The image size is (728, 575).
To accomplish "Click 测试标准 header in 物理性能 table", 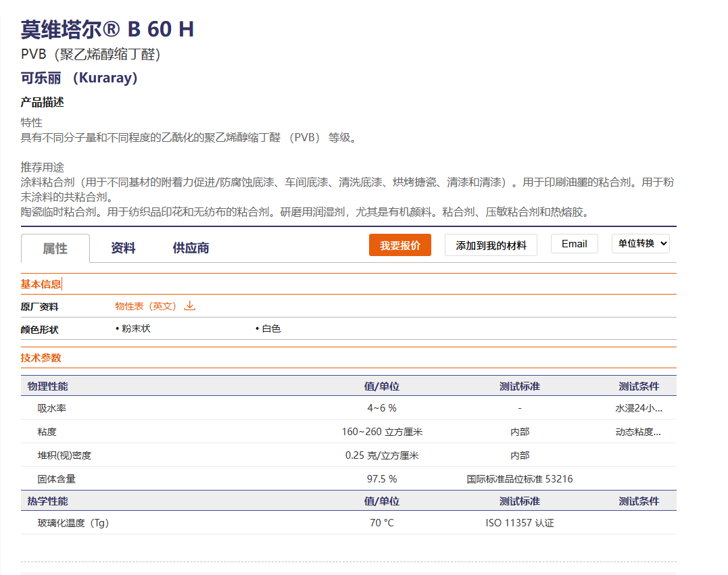I will [520, 386].
